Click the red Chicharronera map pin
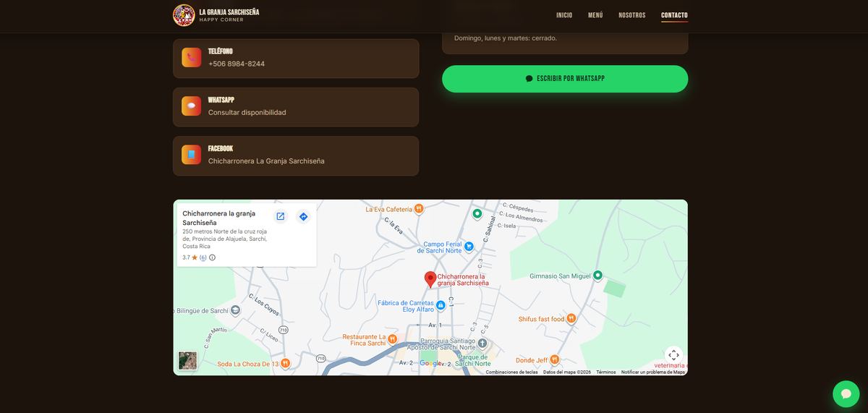The height and width of the screenshot is (413, 868). (x=430, y=280)
